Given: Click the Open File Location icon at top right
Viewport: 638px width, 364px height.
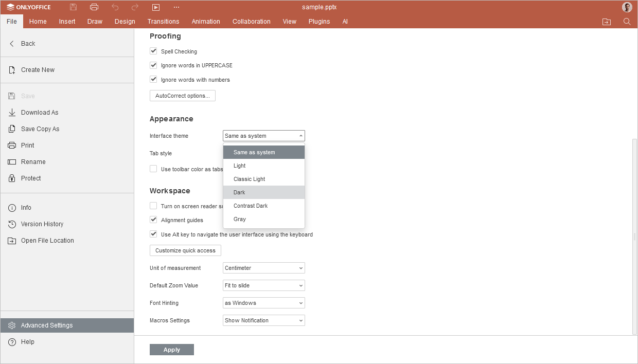Looking at the screenshot, I should tap(607, 22).
